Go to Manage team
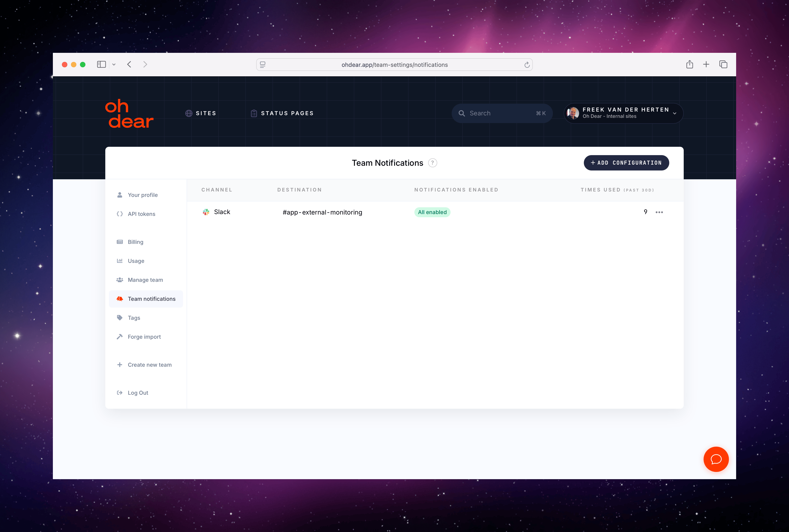The image size is (789, 532). click(146, 280)
